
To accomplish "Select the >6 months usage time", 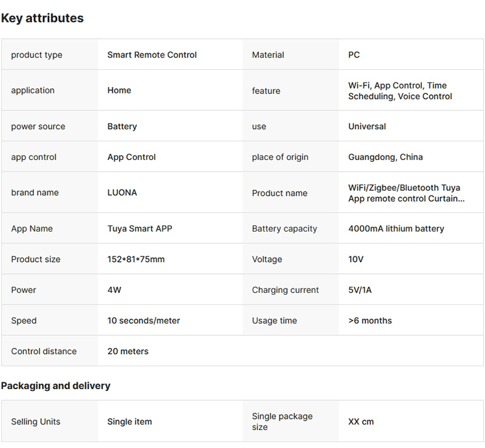I will pyautogui.click(x=370, y=321).
